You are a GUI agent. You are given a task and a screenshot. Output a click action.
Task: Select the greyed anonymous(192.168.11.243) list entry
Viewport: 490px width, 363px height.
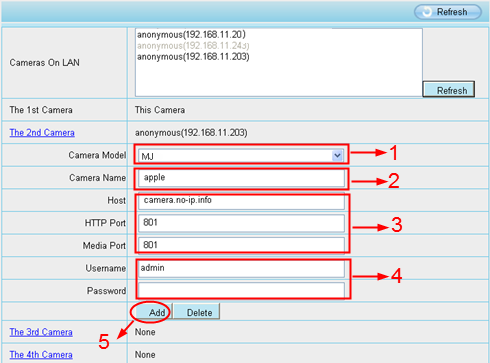[x=193, y=46]
